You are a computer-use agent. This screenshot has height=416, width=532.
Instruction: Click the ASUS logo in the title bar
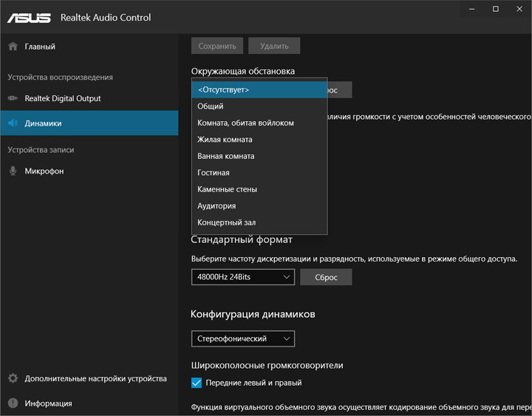(30, 17)
